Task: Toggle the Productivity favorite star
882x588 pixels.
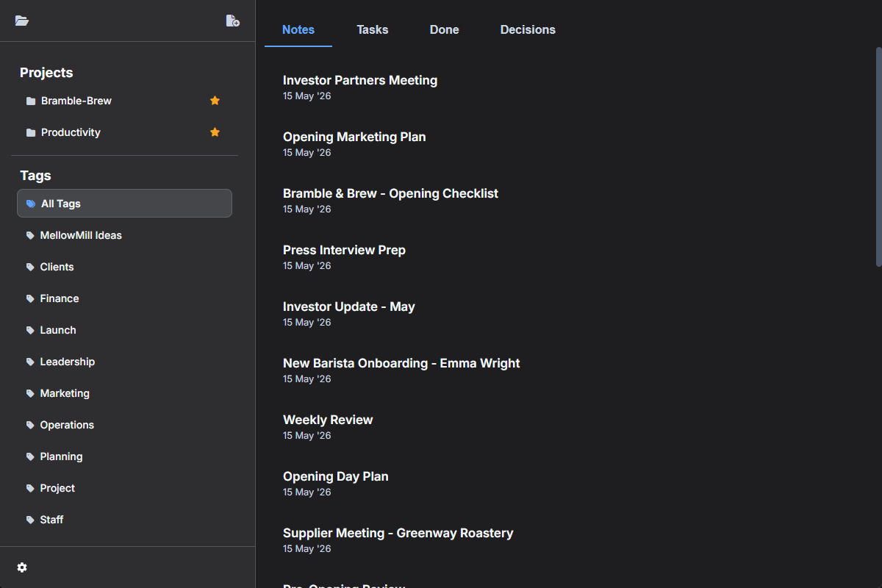Action: click(x=215, y=132)
